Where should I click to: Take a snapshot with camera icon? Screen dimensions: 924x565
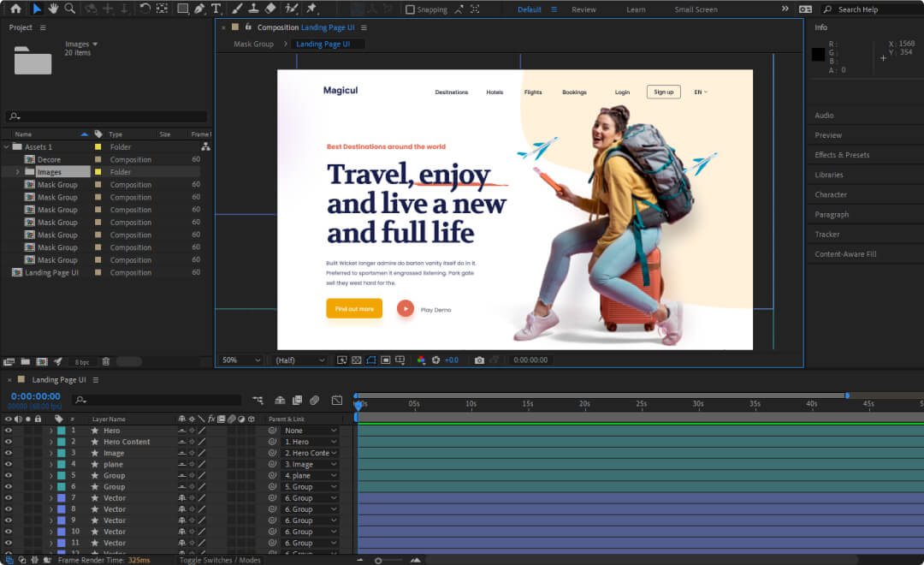click(479, 360)
